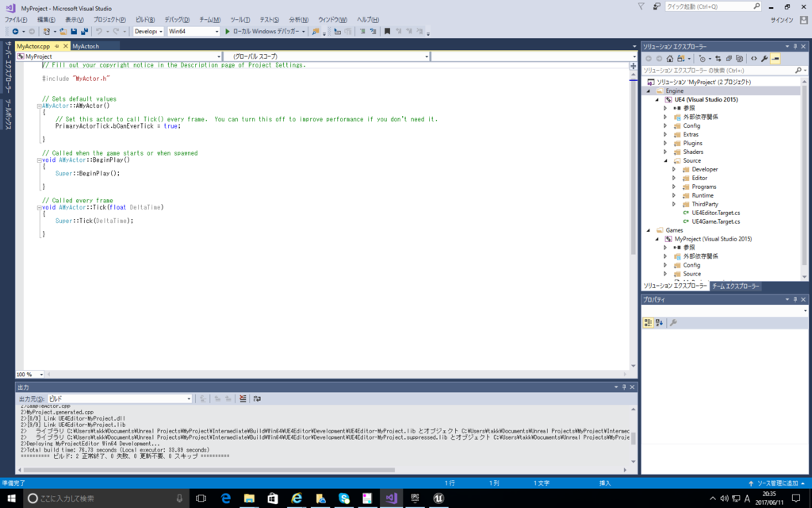Open the MyProject scope dropdown
Viewport: 812px width, 508px height.
[119, 56]
